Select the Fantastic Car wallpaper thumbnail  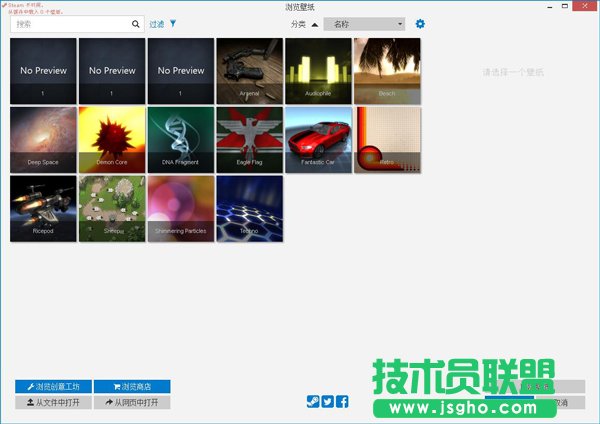coord(318,140)
